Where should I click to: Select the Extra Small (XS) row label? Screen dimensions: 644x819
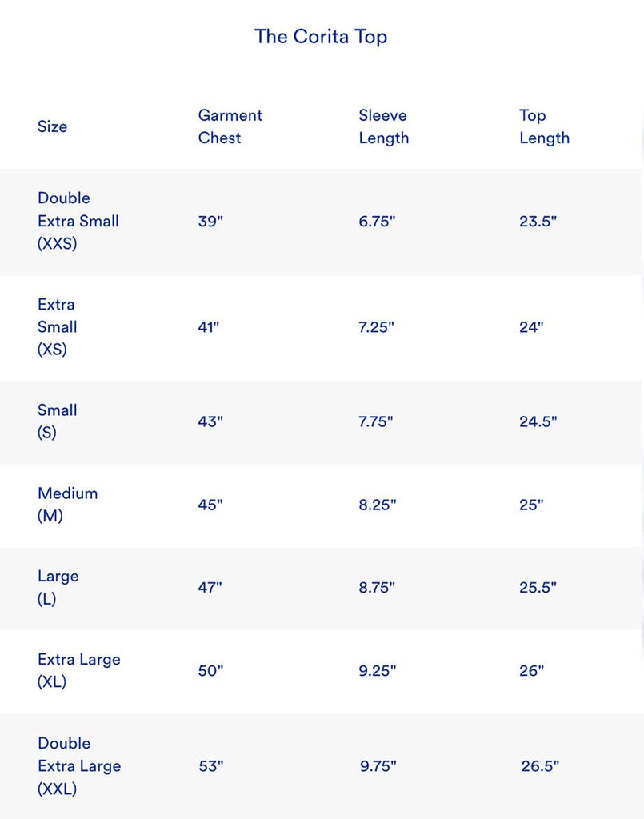(57, 326)
